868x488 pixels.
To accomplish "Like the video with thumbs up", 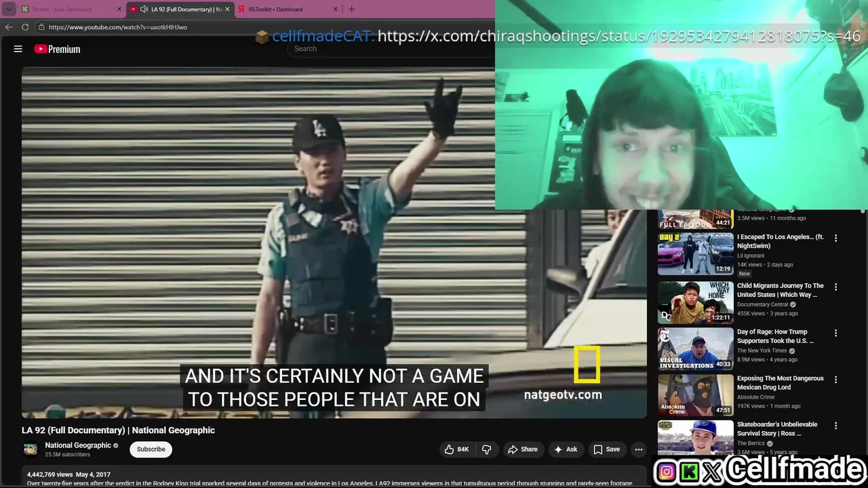I will click(456, 449).
